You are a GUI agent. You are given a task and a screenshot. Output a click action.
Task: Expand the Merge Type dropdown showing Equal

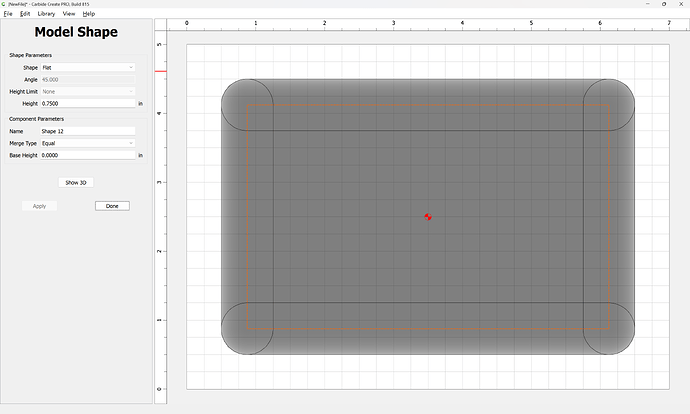[x=88, y=143]
